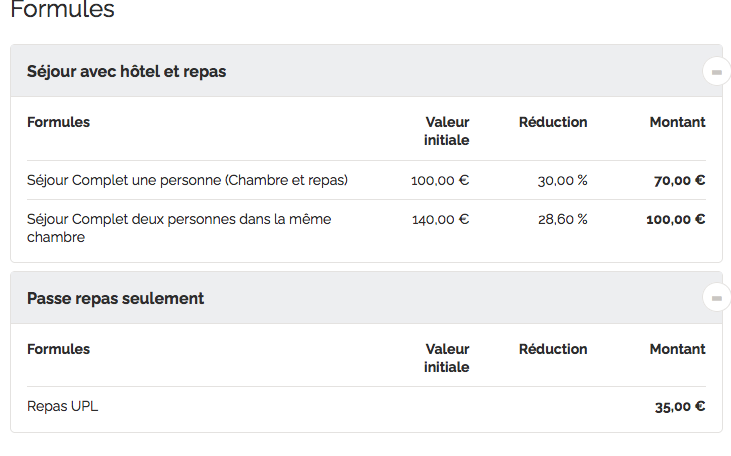Click the 30,00 % reduction value

(562, 180)
